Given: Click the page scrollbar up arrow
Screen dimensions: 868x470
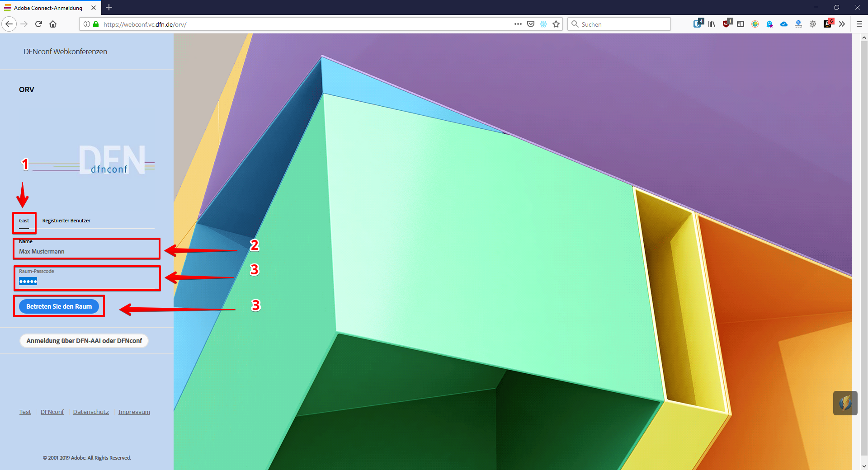Looking at the screenshot, I should [864, 38].
